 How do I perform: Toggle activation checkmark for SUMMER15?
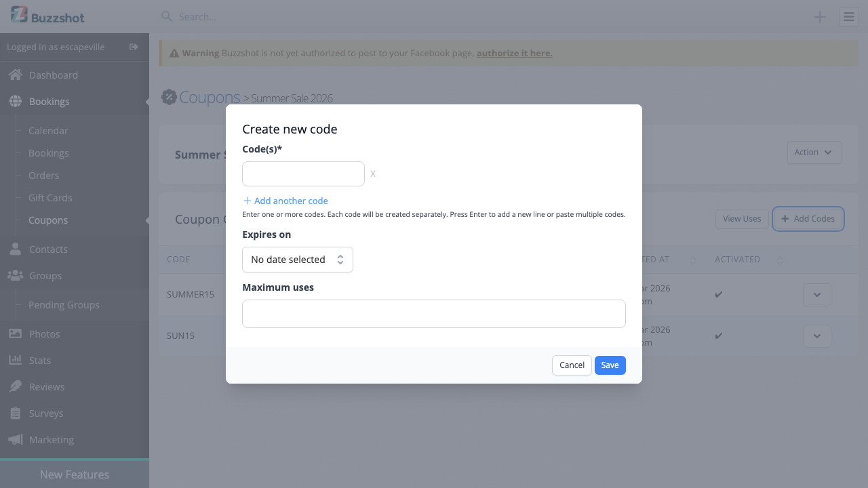click(718, 294)
